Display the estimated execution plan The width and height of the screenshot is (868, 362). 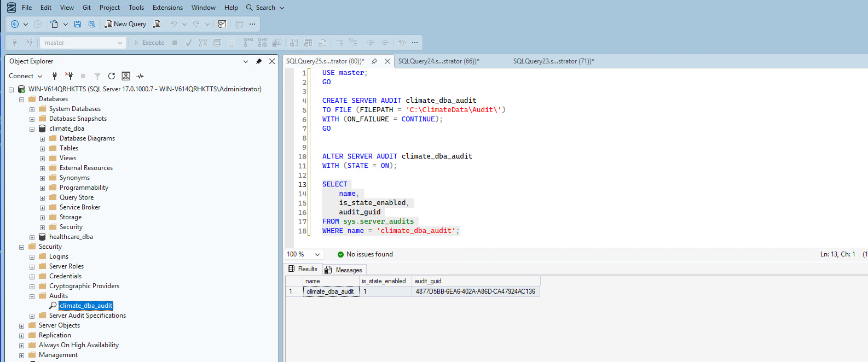[203, 43]
